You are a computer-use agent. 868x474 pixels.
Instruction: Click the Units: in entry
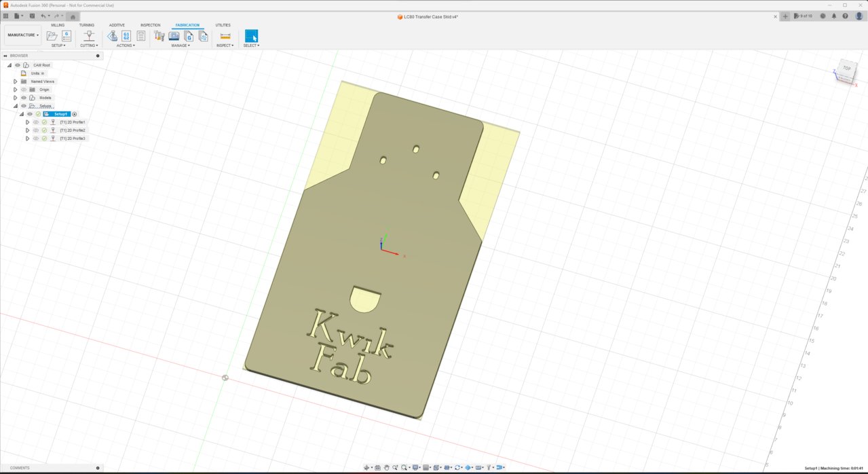click(37, 73)
